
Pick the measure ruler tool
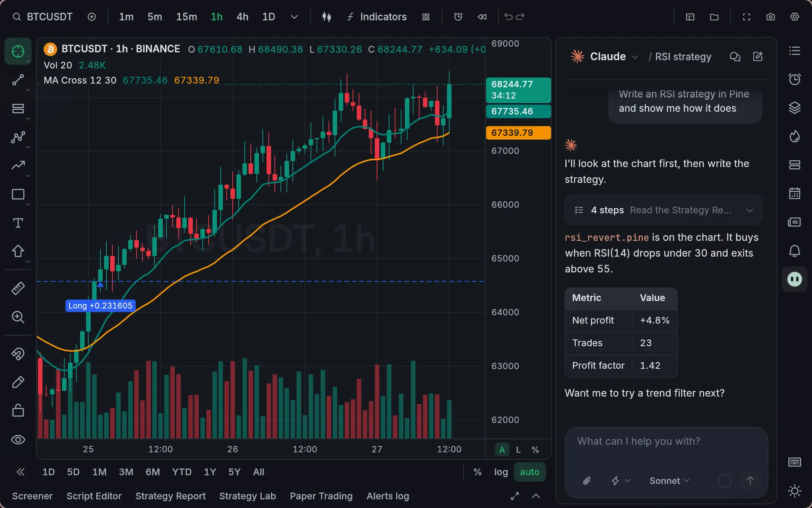(18, 288)
